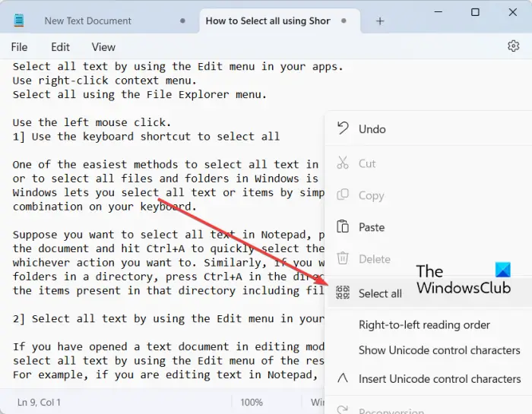Choose Select all from context menu

point(429,292)
